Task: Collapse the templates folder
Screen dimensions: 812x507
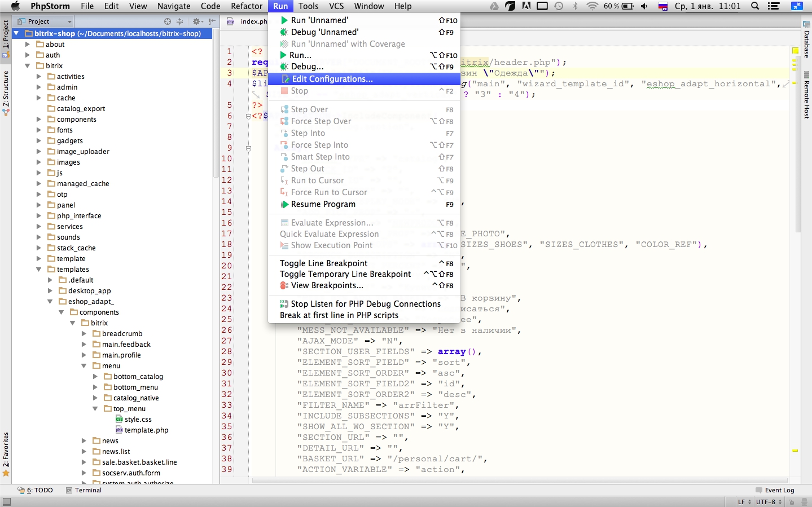Action: point(39,270)
